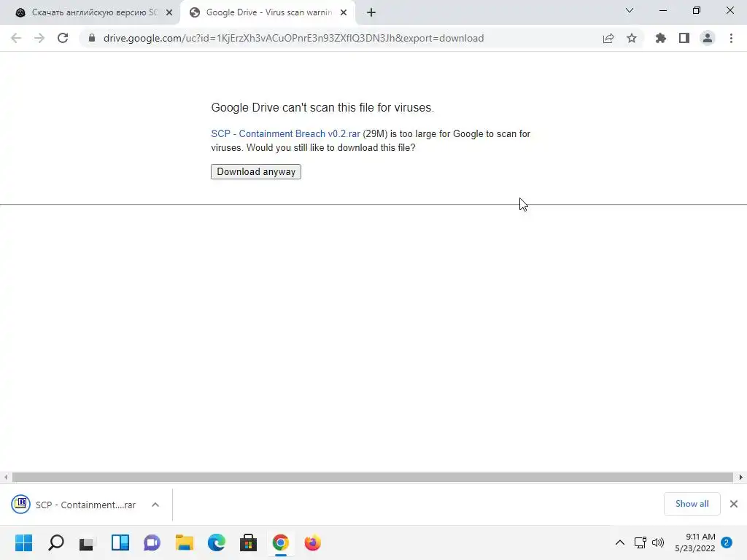Go back to the previous page
The image size is (747, 560).
tap(16, 38)
